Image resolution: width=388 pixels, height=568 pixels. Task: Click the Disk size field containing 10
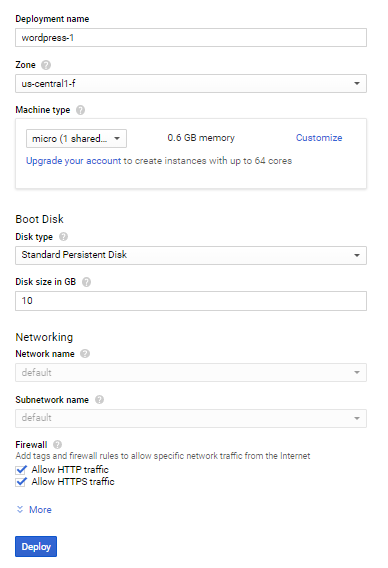coord(191,301)
